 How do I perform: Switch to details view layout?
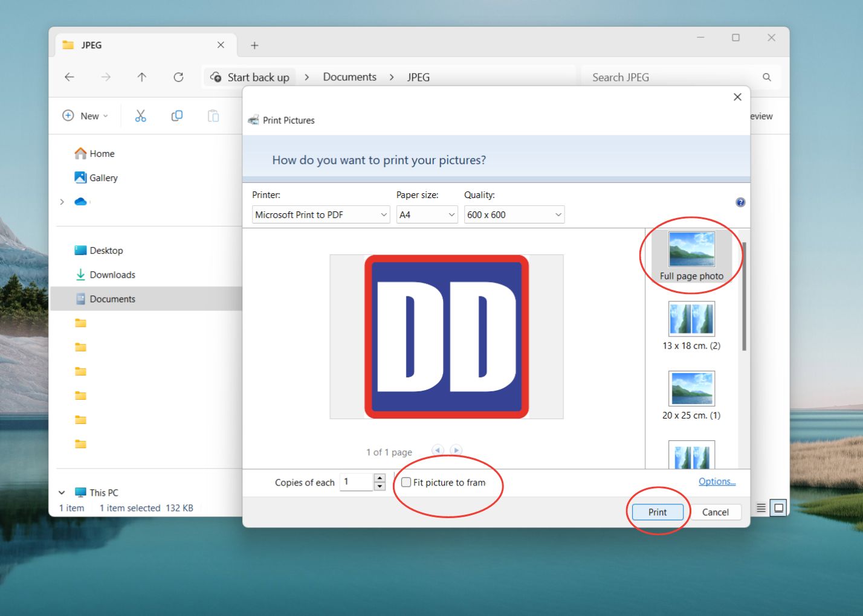coord(761,508)
